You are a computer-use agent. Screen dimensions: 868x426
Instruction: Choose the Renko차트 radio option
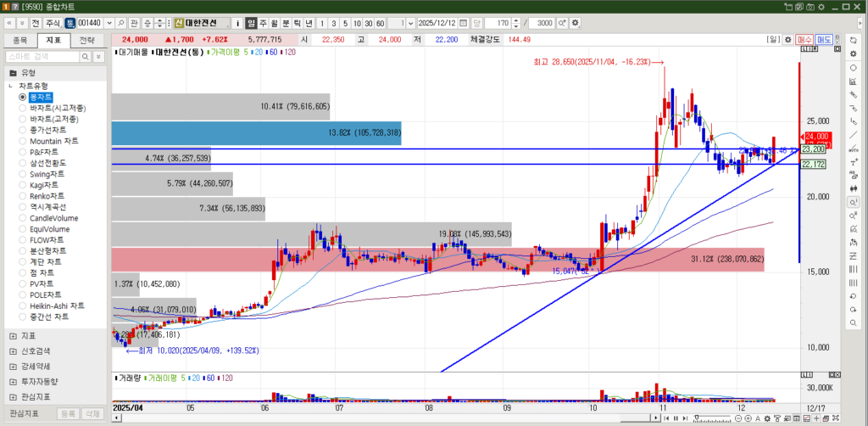coord(23,196)
